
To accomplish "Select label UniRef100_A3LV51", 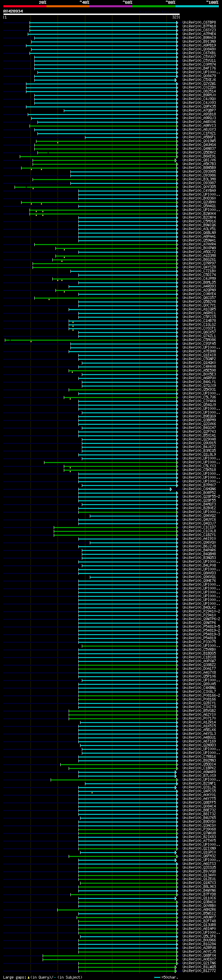I will (x=199, y=229).
